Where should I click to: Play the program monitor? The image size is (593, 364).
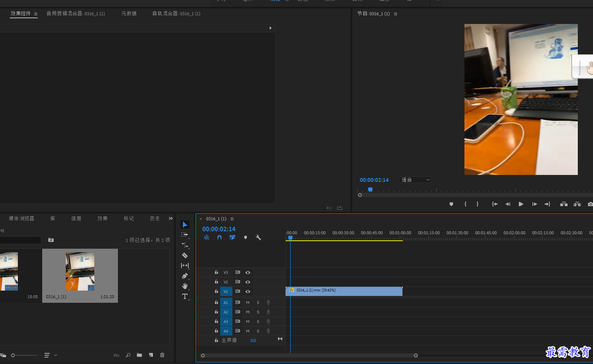[x=521, y=204]
